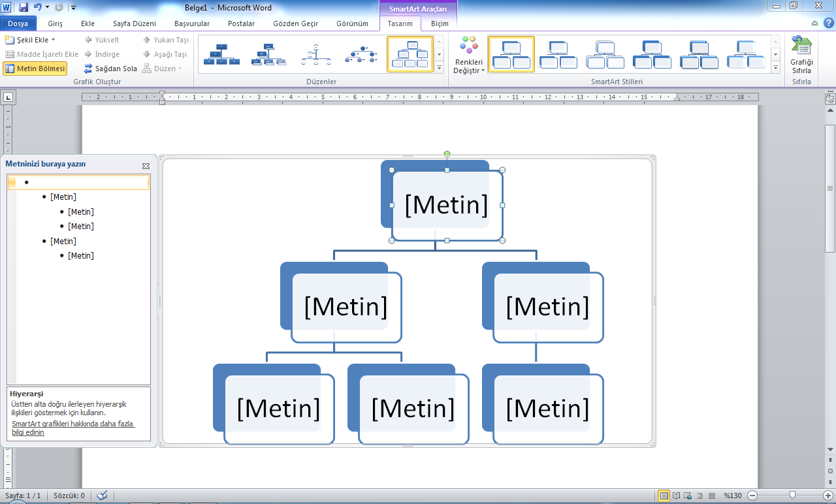Open 'SmartArt grafikleri hakkında daha fazla bilgi edinin' link
836x504 pixels.
coord(73,428)
